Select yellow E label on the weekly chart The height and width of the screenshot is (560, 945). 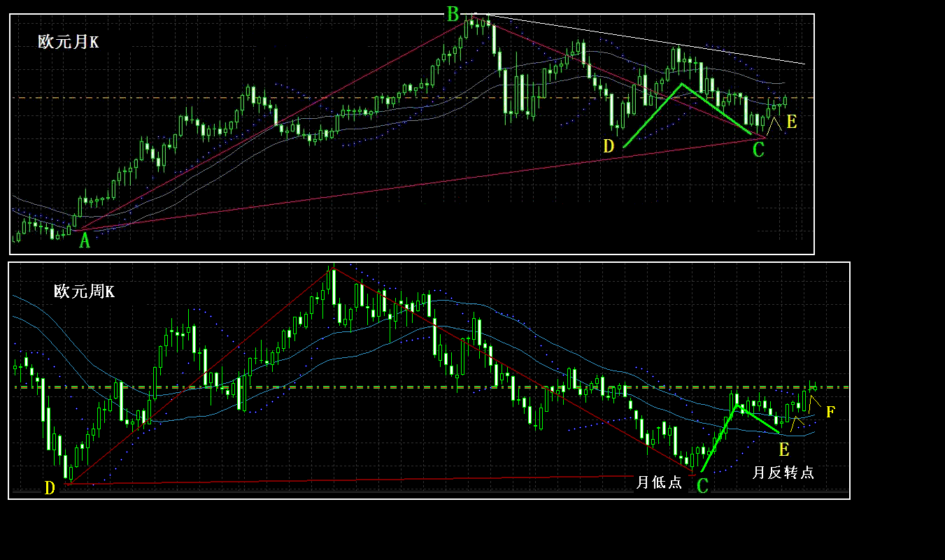click(784, 449)
